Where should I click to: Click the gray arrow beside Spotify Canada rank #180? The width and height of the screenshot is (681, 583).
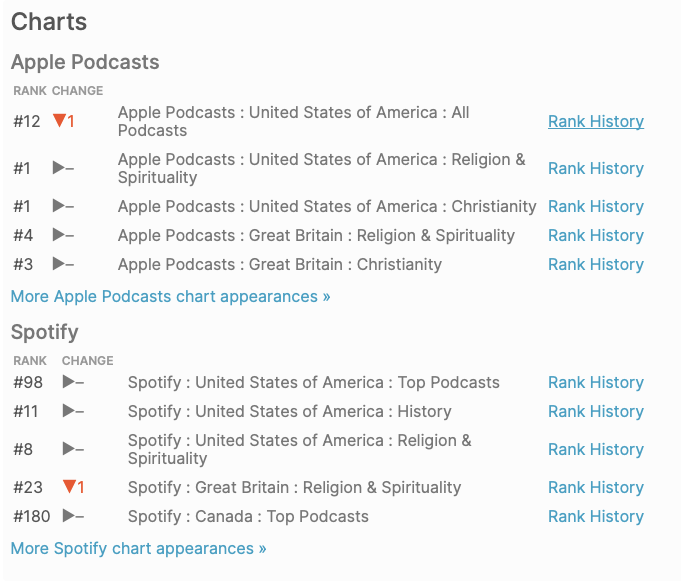coord(69,516)
